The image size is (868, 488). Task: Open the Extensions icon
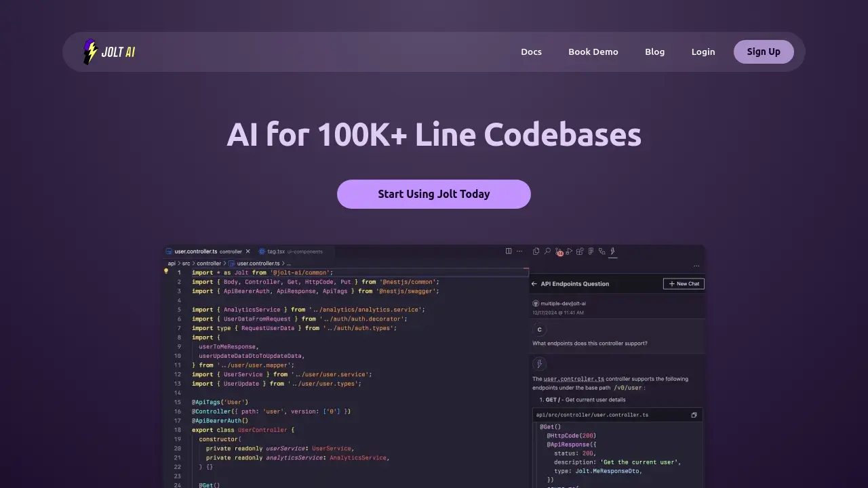pyautogui.click(x=580, y=251)
